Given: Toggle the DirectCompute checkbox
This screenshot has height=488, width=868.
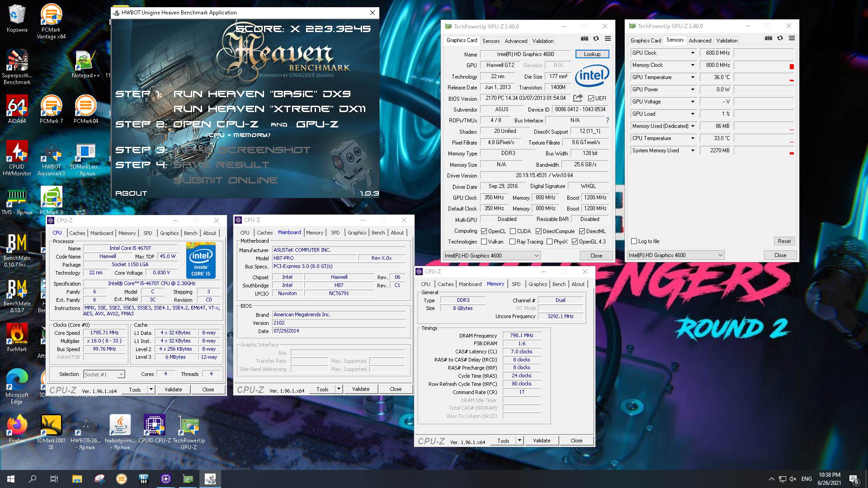Looking at the screenshot, I should coord(538,231).
